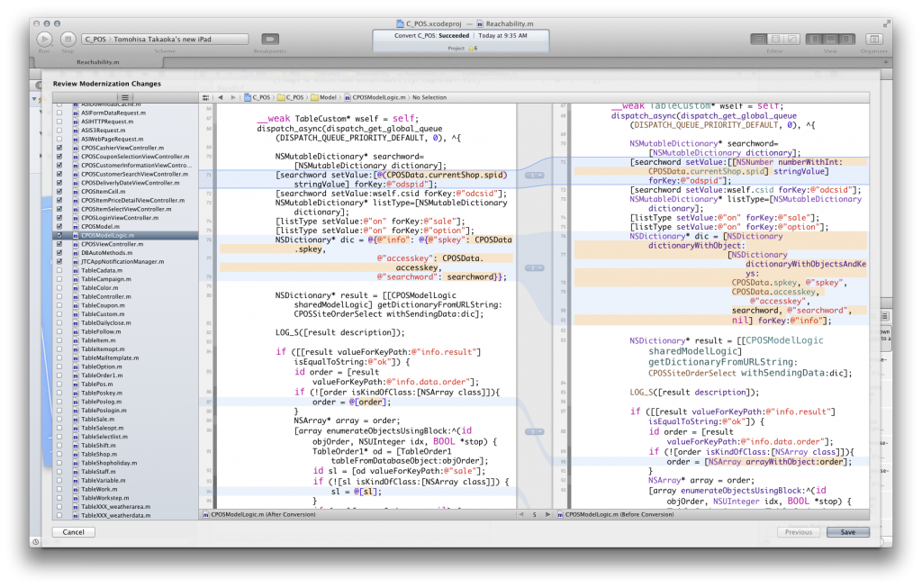Open the Organizer
This screenshot has width=922, height=588.
point(872,39)
